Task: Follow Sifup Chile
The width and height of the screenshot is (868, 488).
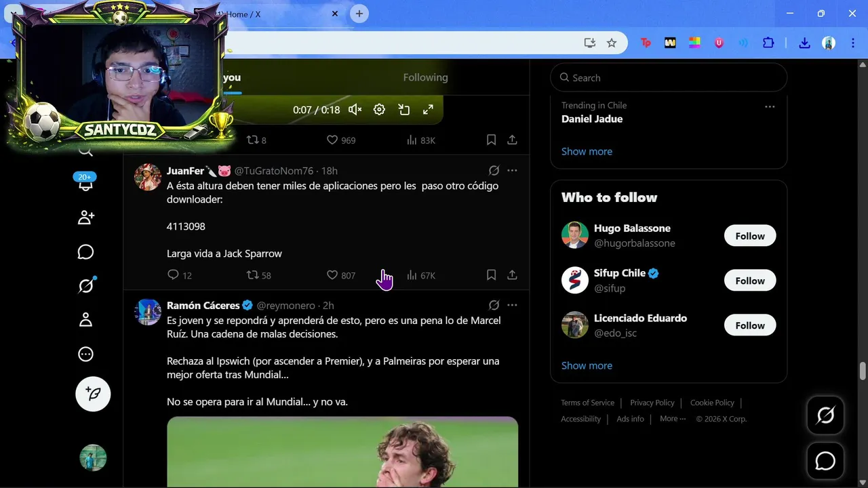Action: tap(750, 281)
